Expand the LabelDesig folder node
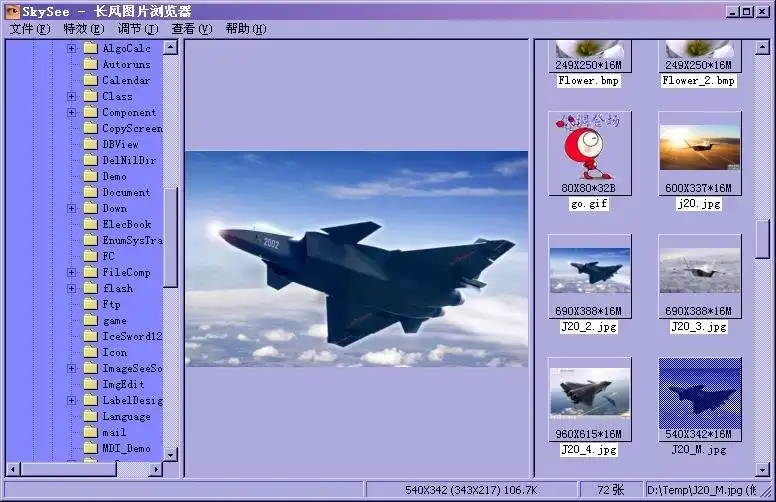The width and height of the screenshot is (776, 502). 72,400
